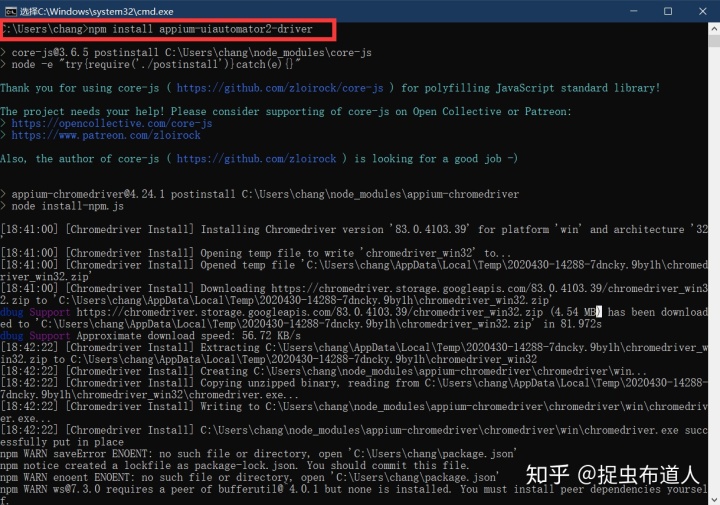720x505 pixels.
Task: Click the 'appium-chromedriver@4.24.1 postinstall' line
Action: point(259,194)
